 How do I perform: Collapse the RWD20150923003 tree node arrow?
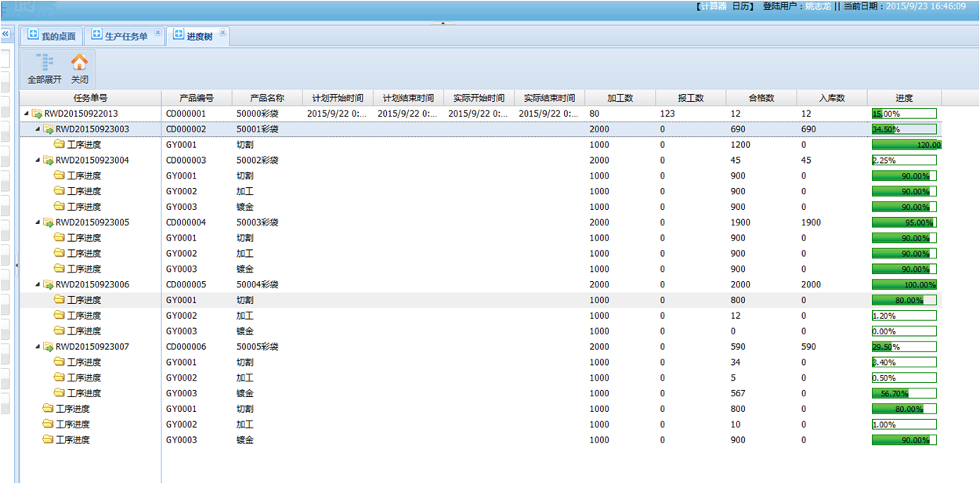pyautogui.click(x=37, y=129)
